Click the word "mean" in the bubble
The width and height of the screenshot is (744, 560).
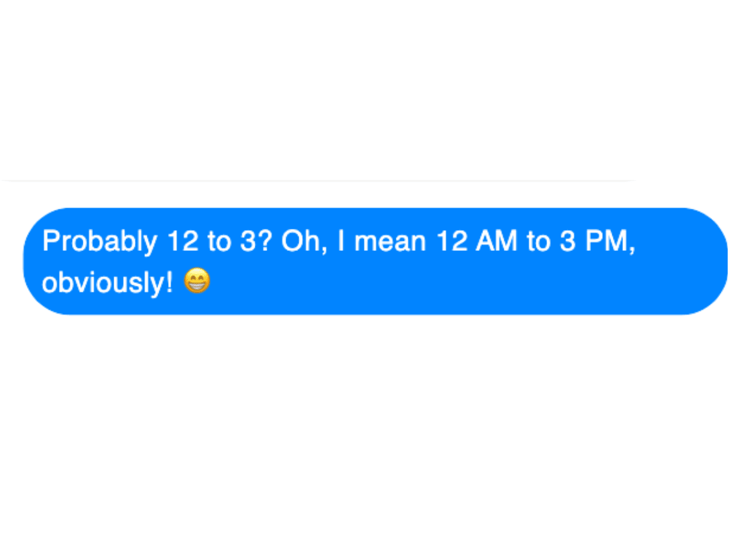coord(390,241)
